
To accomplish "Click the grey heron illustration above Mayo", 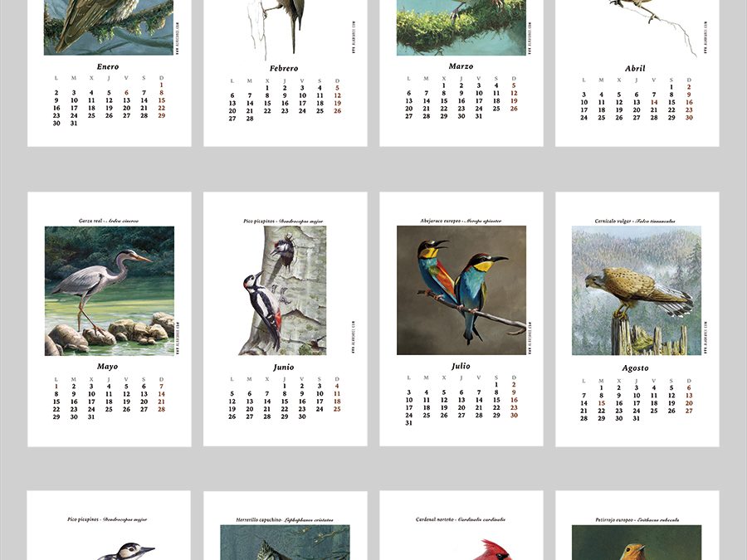I will (x=110, y=290).
